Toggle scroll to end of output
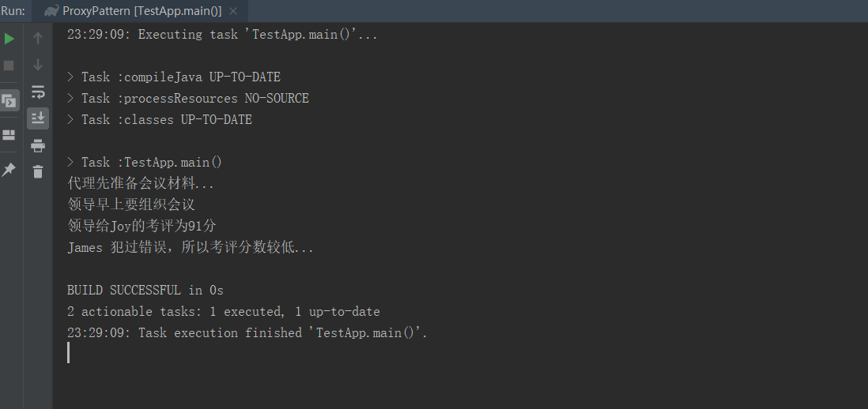This screenshot has height=409, width=868. click(38, 118)
